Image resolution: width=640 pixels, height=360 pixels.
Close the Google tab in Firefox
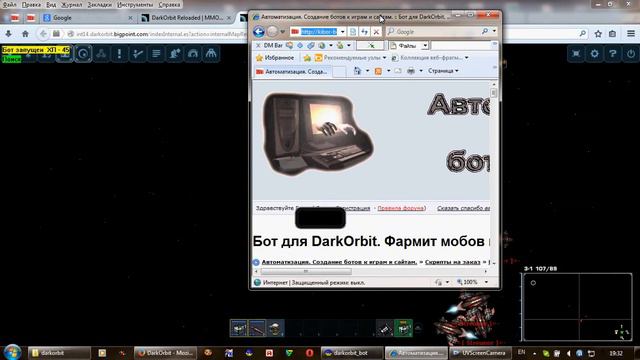(130, 18)
